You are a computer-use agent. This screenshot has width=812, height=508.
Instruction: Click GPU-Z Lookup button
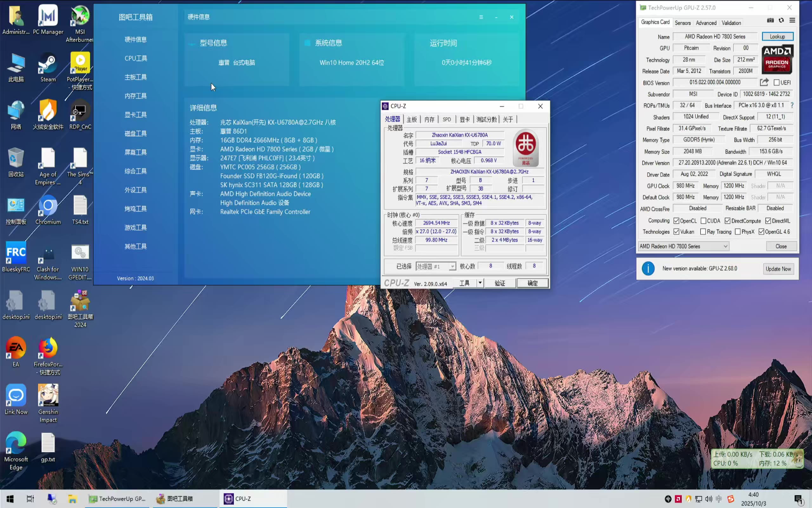pos(777,37)
